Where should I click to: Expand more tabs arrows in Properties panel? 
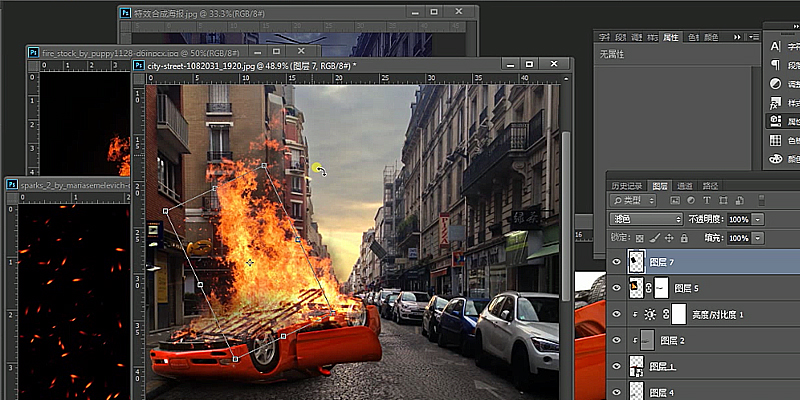coord(737,37)
